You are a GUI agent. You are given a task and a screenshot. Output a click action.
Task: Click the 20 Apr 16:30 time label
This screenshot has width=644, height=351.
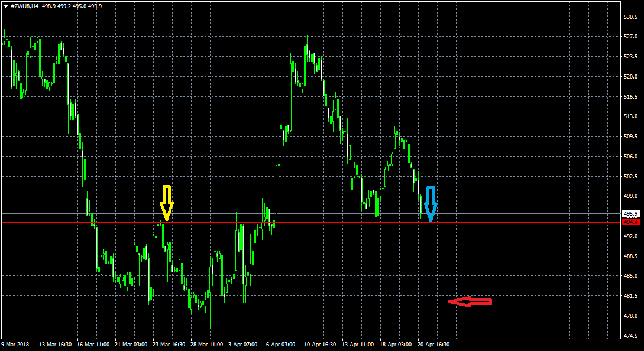tap(433, 344)
